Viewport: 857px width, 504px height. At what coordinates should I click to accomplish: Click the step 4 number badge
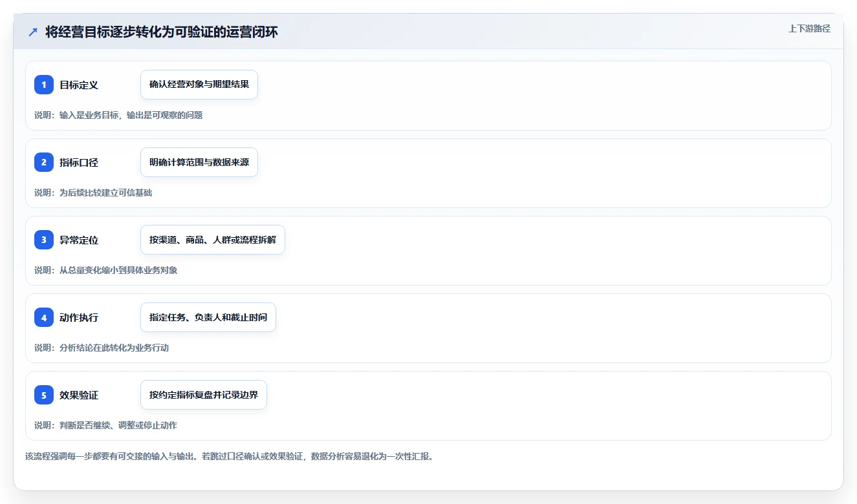pyautogui.click(x=44, y=317)
